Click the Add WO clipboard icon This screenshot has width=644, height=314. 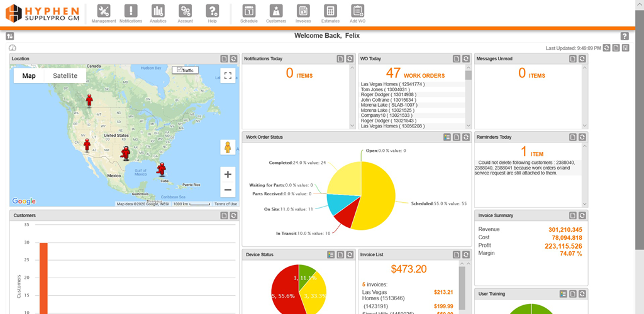358,11
